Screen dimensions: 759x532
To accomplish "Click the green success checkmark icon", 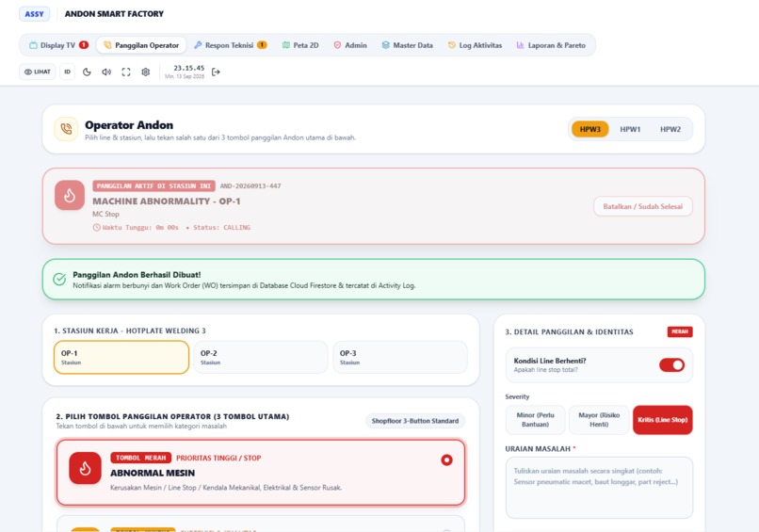I will pyautogui.click(x=59, y=280).
